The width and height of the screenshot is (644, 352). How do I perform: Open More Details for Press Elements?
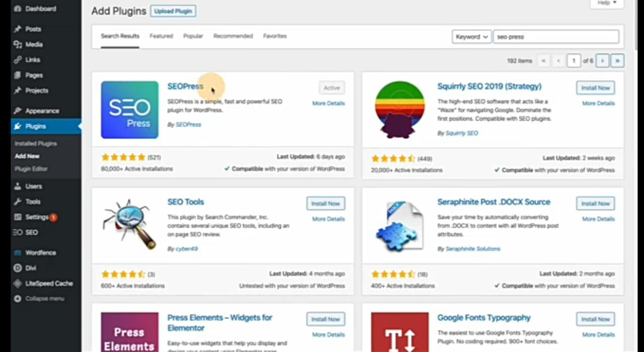coord(329,334)
